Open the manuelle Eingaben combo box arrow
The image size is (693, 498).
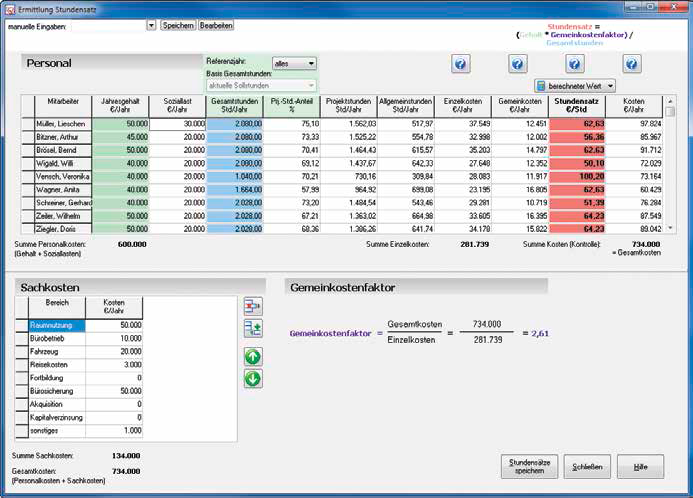(151, 26)
